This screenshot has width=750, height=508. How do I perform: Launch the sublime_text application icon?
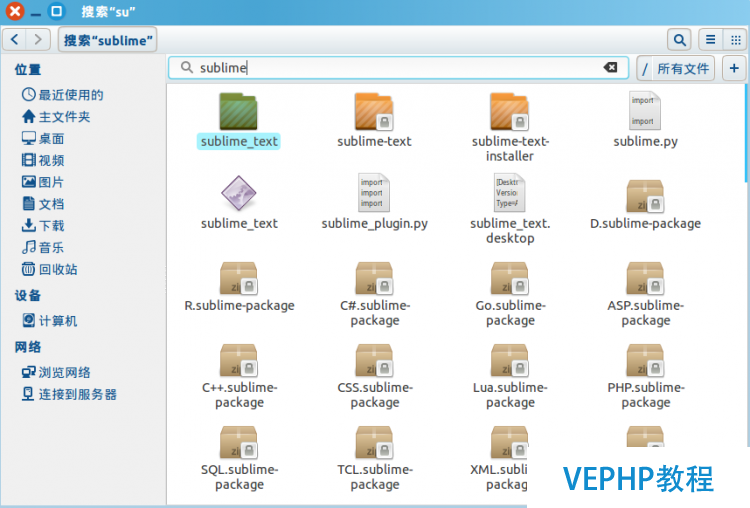238,193
